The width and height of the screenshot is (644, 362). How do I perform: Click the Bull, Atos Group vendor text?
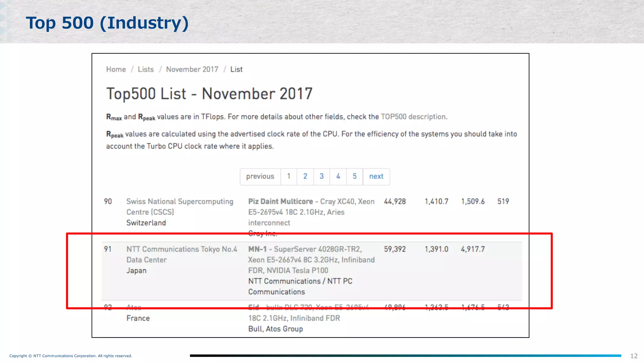click(x=276, y=329)
